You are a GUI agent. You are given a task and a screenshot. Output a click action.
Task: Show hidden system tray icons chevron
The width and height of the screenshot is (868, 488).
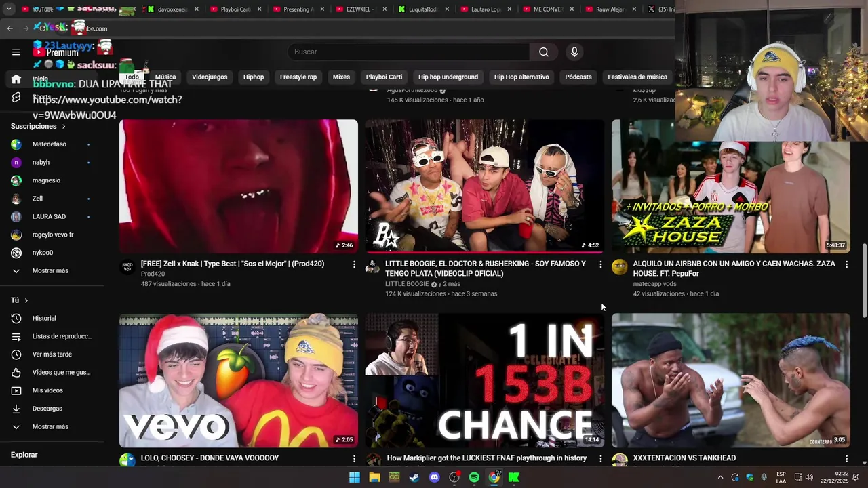[720, 477]
